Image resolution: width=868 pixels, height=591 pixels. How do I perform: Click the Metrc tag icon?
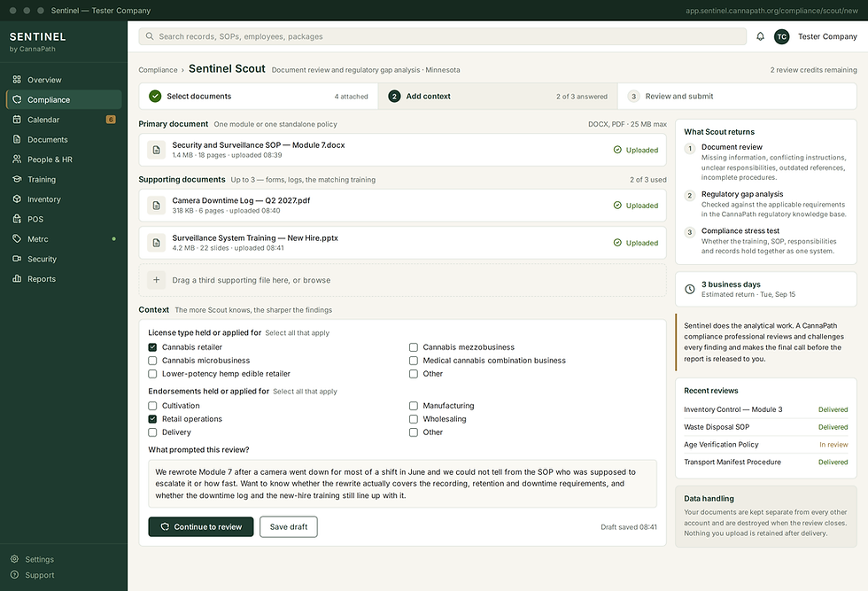[17, 239]
